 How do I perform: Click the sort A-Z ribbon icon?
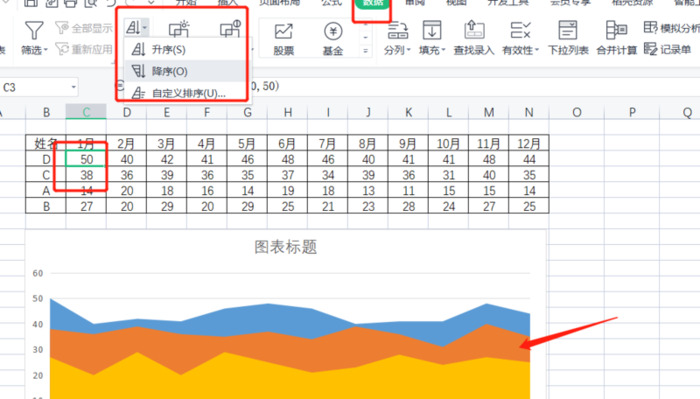pyautogui.click(x=133, y=28)
